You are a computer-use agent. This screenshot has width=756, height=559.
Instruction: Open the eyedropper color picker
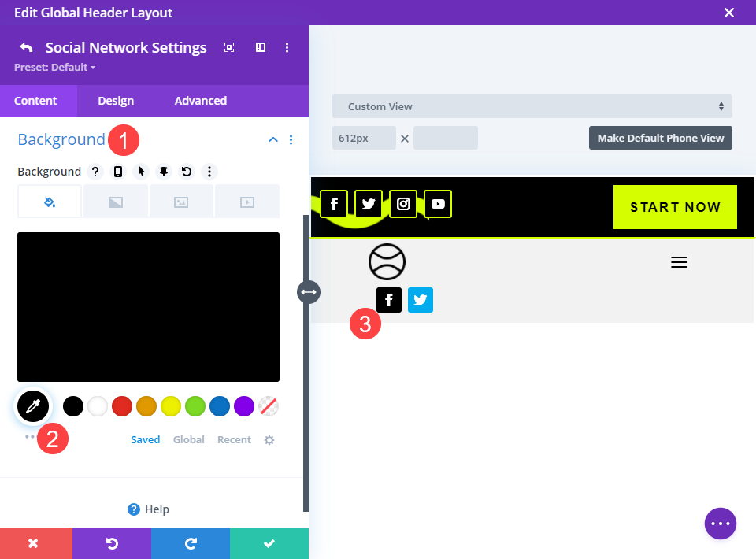(33, 406)
